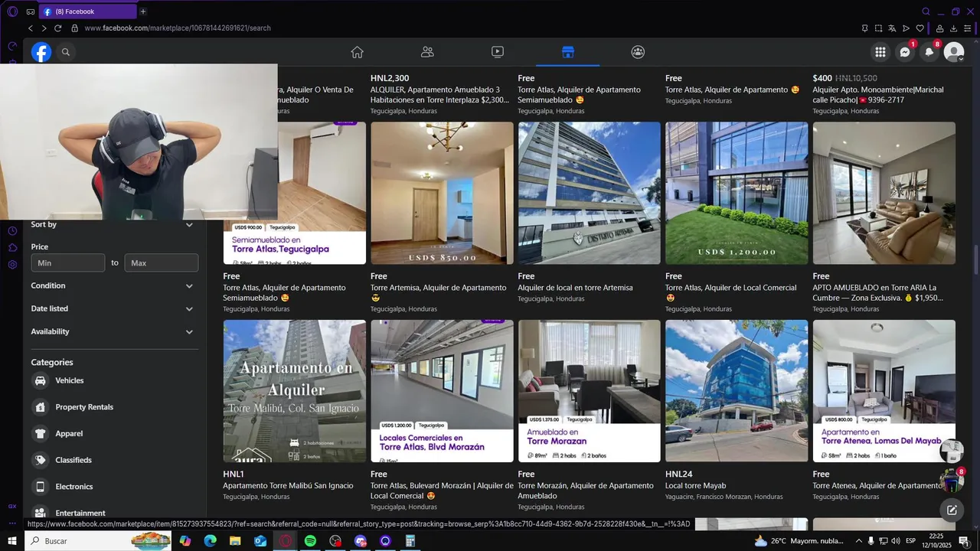The height and width of the screenshot is (551, 980).
Task: Select the Classifieds category
Action: [114, 460]
